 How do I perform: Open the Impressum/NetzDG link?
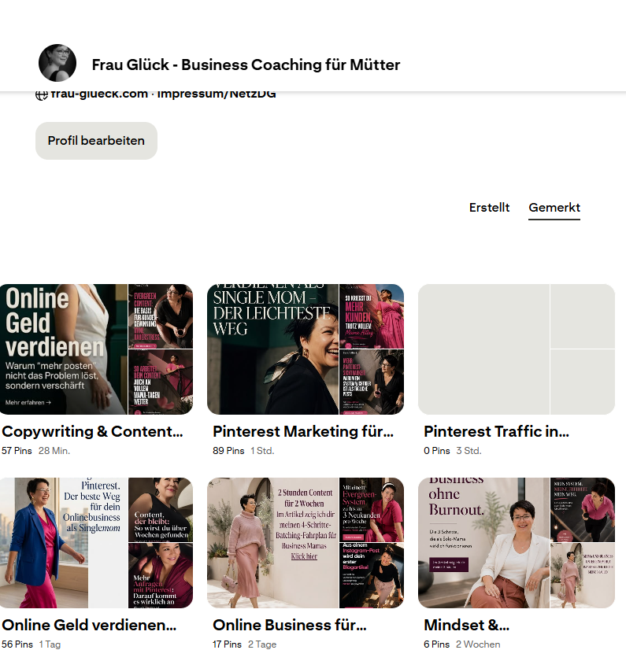coord(217,94)
